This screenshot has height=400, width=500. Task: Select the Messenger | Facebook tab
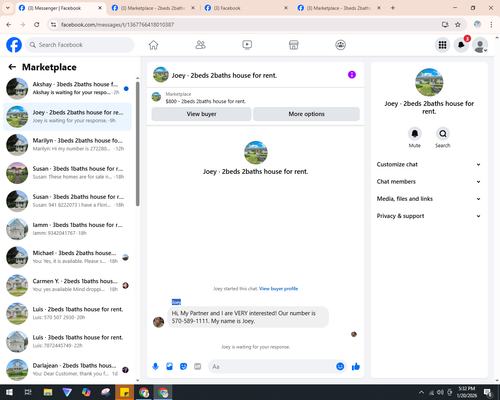tap(60, 8)
